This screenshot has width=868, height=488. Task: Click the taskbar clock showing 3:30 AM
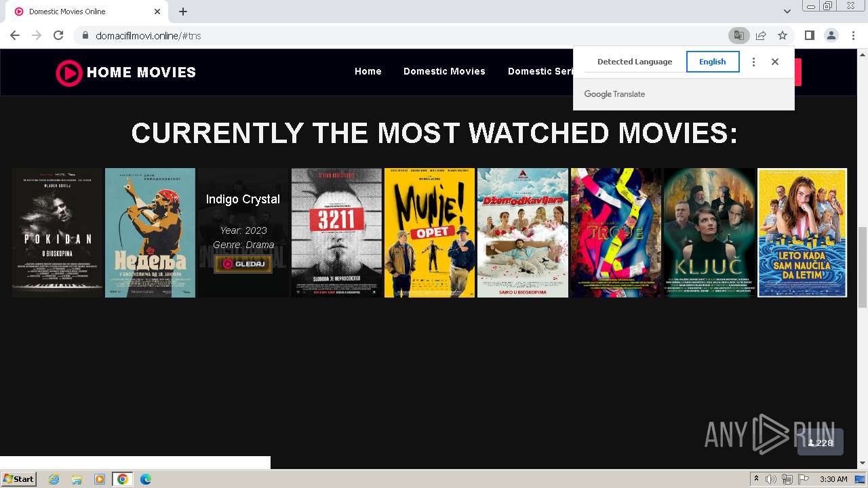(x=833, y=479)
